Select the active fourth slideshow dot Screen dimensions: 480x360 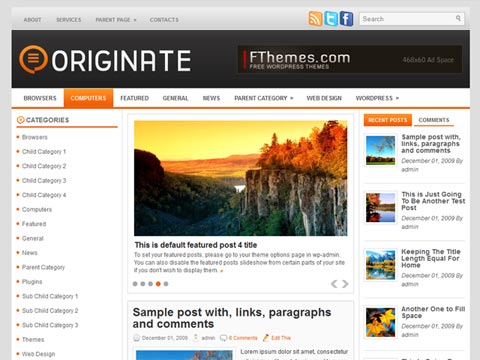(158, 284)
